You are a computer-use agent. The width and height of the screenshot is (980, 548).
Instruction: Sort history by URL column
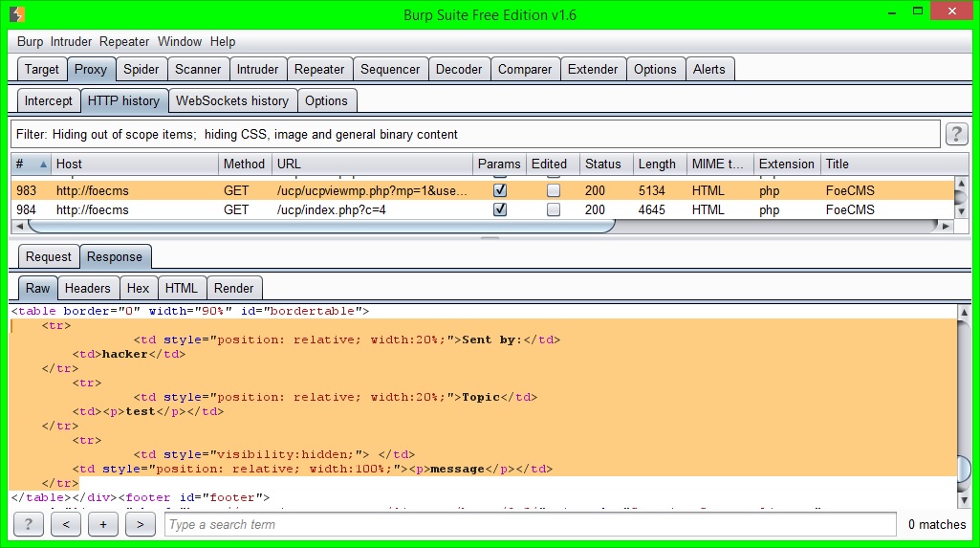(373, 164)
